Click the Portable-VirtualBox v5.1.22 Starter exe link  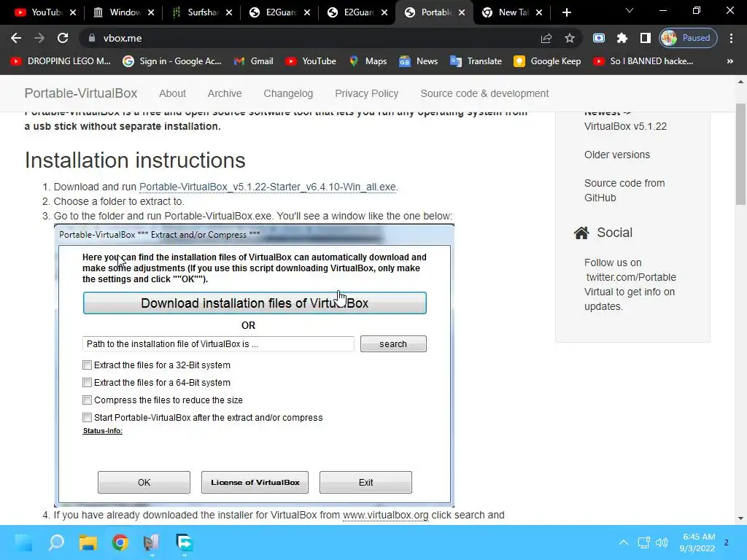(268, 187)
